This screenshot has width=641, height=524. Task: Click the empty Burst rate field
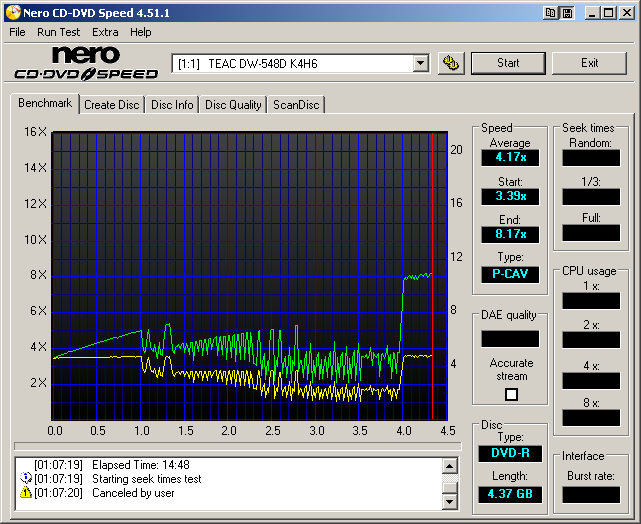point(591,495)
